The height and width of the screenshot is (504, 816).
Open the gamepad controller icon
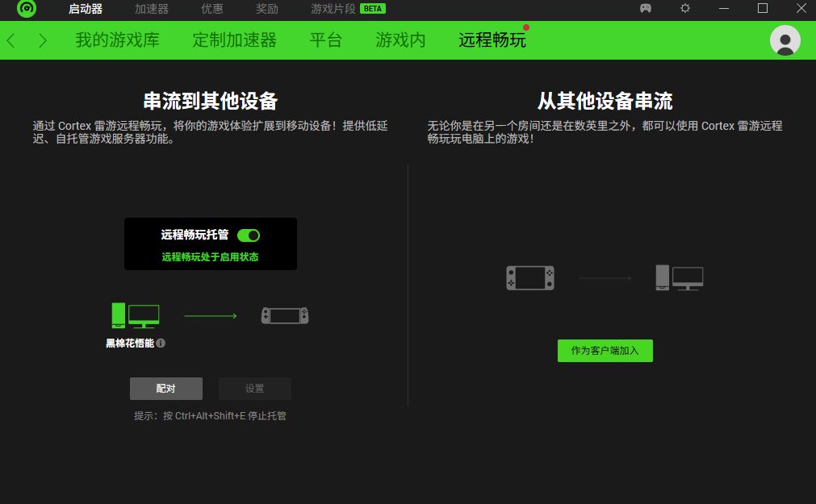coord(646,8)
